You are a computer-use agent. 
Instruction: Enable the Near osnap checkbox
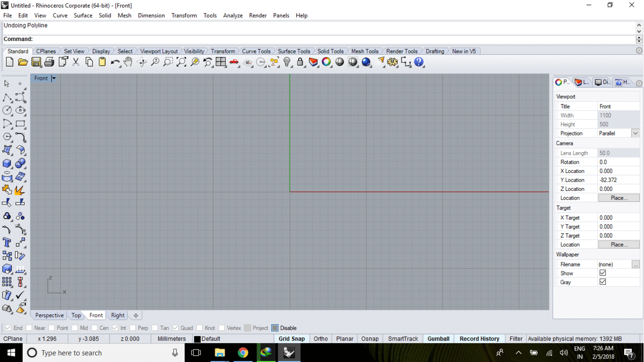29,328
